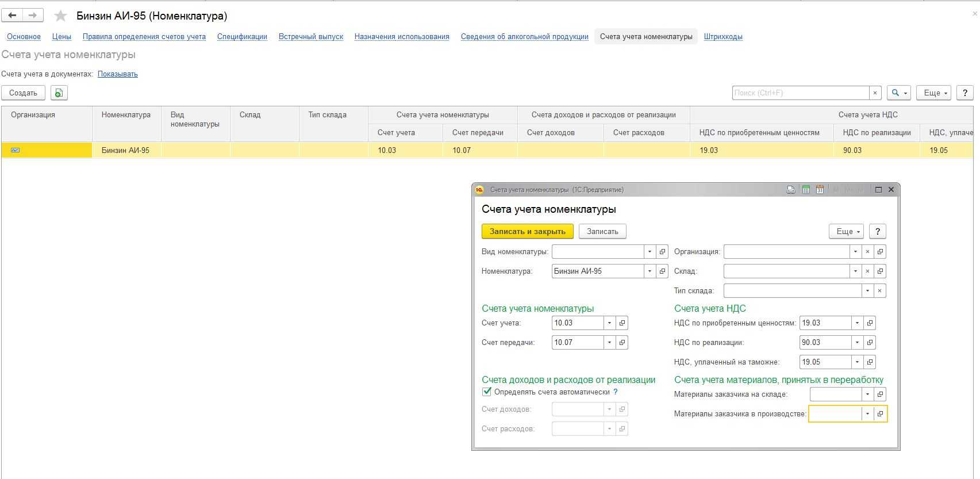Image resolution: width=980 pixels, height=479 pixels.
Task: Click into the Склад input field
Action: coord(786,271)
